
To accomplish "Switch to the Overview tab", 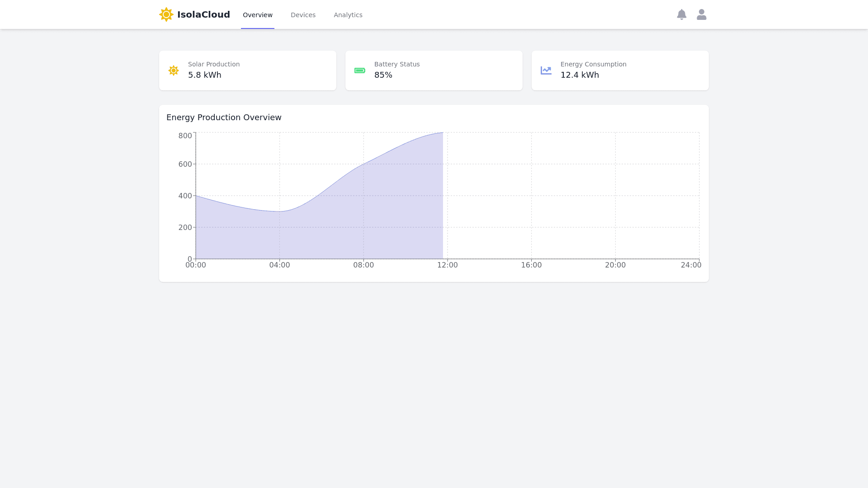I will tap(257, 15).
